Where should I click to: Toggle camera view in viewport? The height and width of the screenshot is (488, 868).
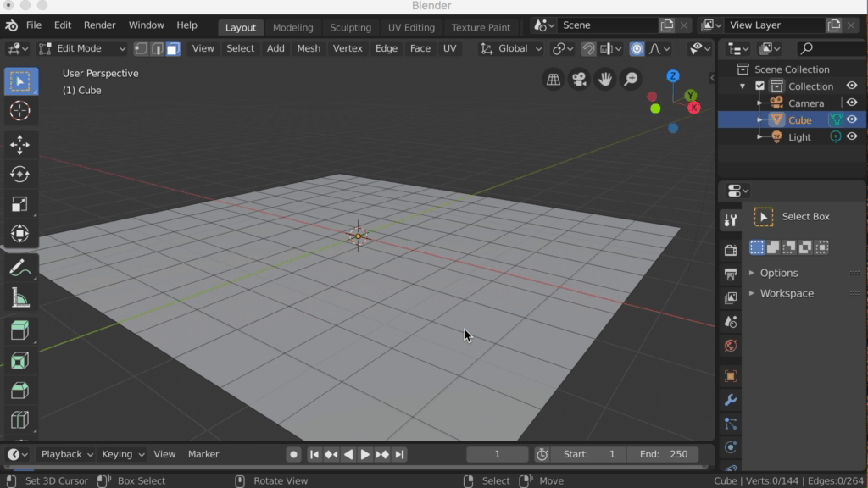tap(579, 80)
